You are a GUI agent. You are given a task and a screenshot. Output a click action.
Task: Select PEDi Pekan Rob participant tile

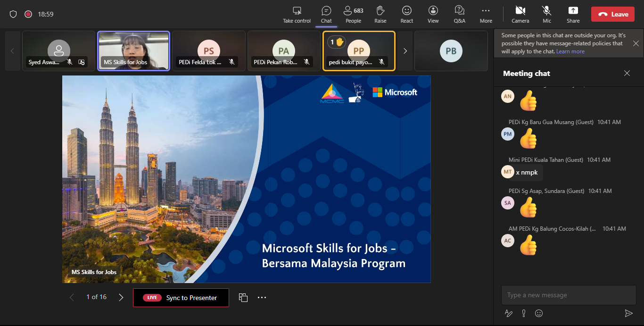point(284,51)
